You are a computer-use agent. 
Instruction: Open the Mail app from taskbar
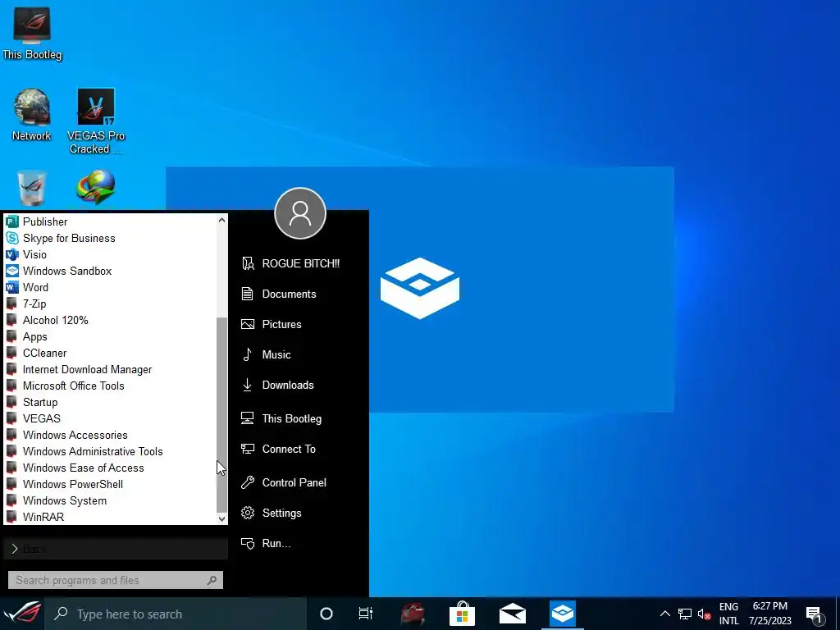coord(512,614)
